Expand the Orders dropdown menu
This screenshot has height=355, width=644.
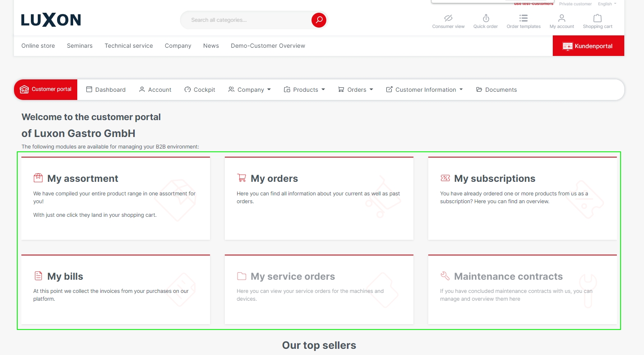click(x=355, y=90)
